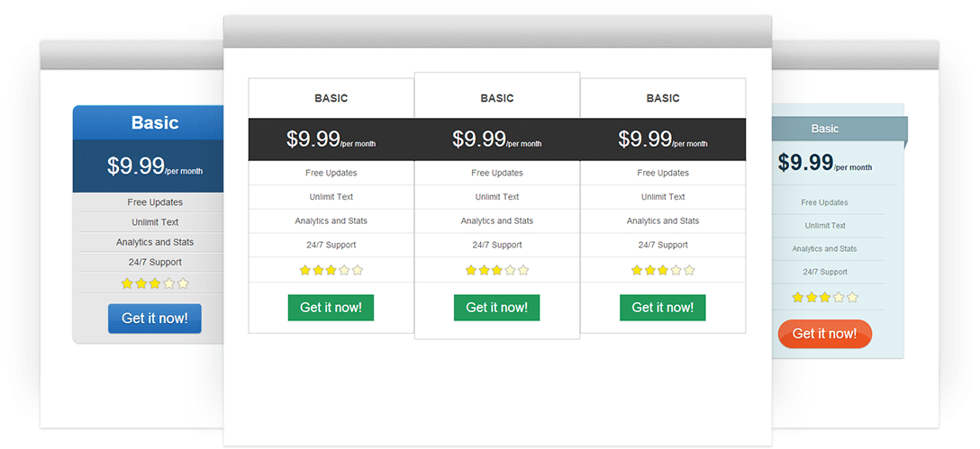Click the blue "Get it now!" button
980x449 pixels.
[154, 318]
